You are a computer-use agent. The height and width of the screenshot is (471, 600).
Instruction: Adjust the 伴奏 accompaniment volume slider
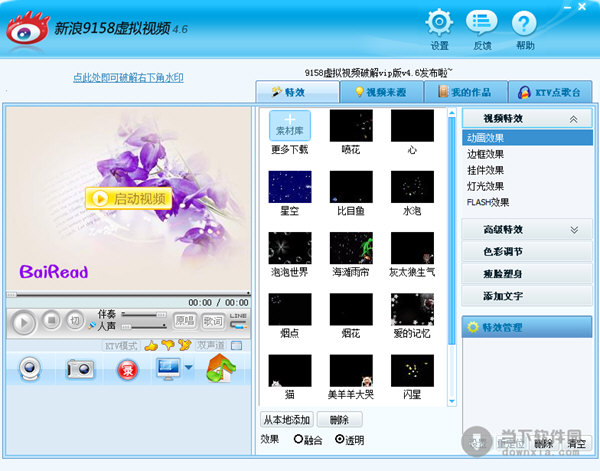(143, 315)
